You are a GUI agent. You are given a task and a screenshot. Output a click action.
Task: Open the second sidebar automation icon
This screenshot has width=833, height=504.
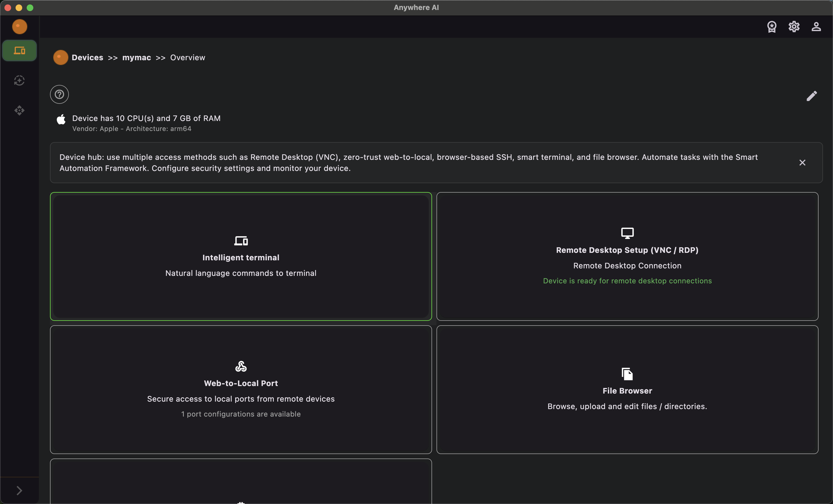click(19, 80)
